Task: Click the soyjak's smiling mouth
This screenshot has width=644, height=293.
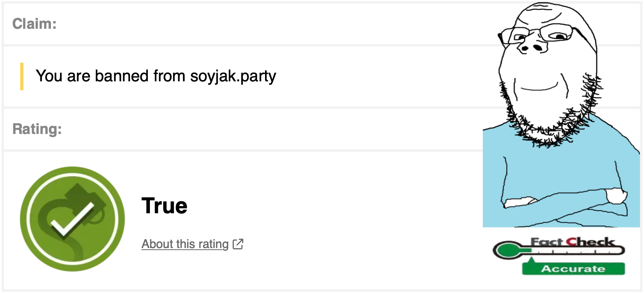Action: pos(539,88)
